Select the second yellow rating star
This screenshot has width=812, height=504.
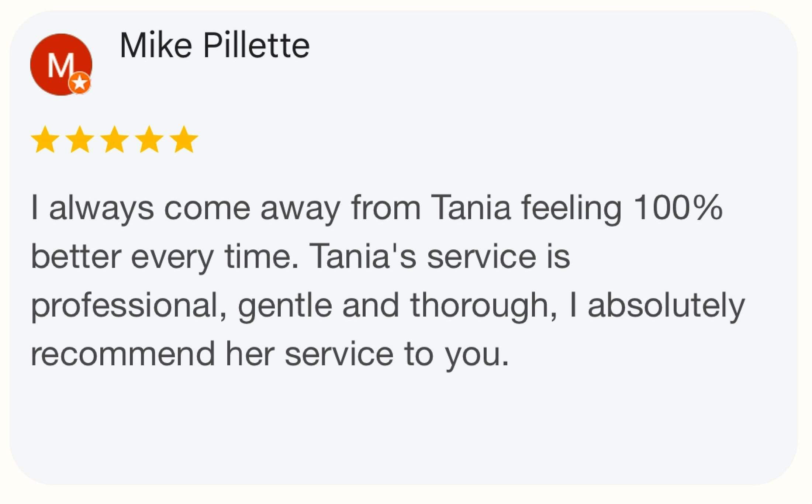click(80, 139)
